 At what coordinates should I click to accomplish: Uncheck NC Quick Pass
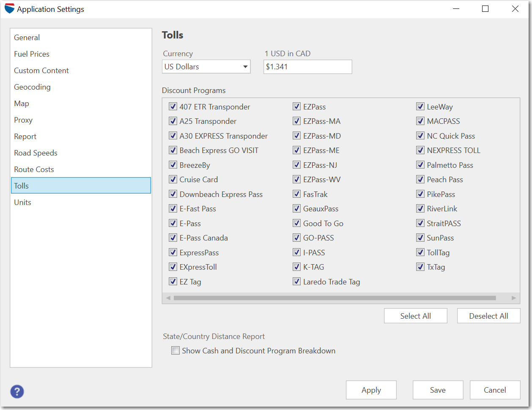[420, 136]
